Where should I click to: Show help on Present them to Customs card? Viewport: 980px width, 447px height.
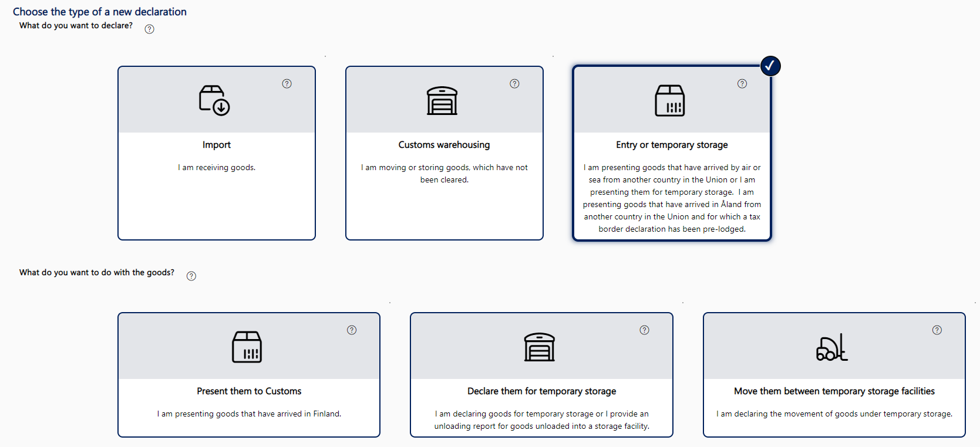(x=352, y=330)
